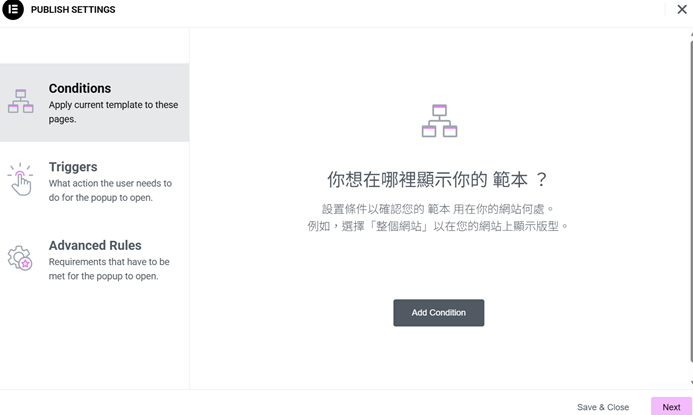Click the scrollbar down arrow

(689, 382)
